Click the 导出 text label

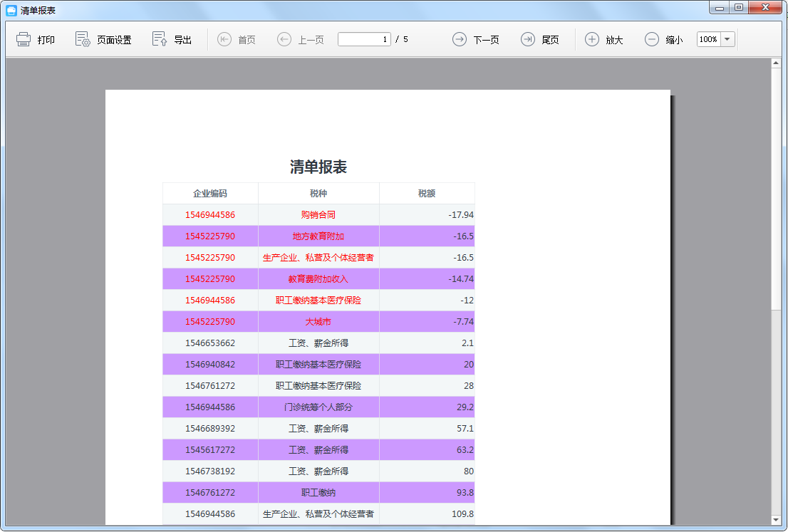(183, 40)
